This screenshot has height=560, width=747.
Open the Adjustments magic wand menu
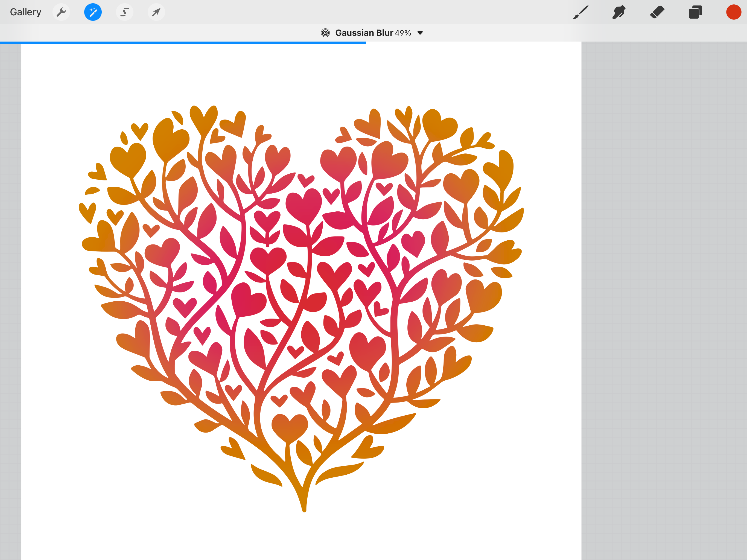[x=93, y=12]
